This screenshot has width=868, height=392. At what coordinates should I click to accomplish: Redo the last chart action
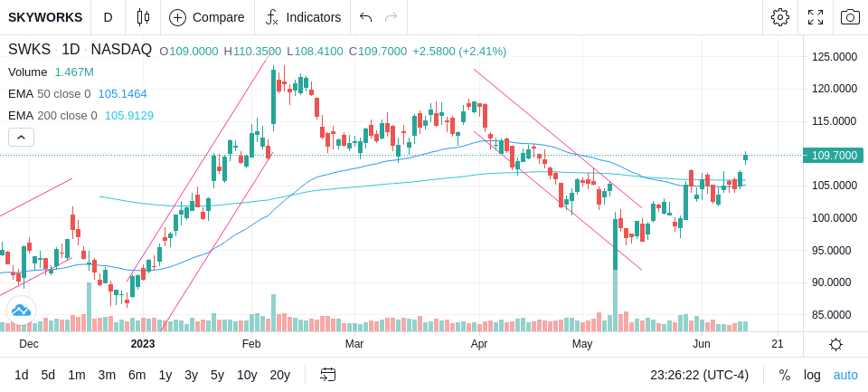[x=391, y=17]
